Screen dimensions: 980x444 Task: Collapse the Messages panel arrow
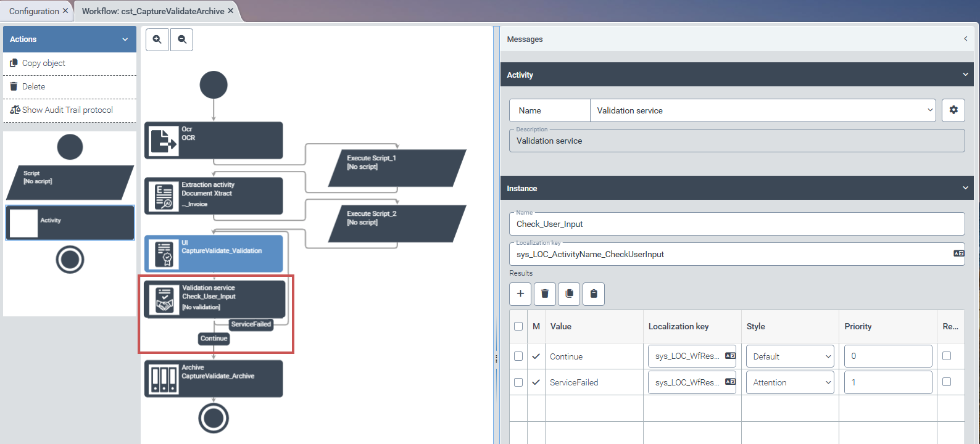coord(966,39)
